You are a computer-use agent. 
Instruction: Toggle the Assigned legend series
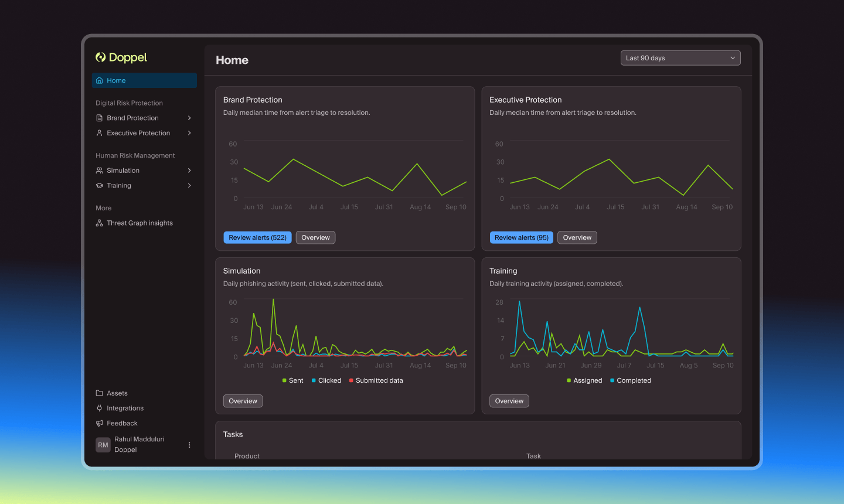[x=584, y=380]
